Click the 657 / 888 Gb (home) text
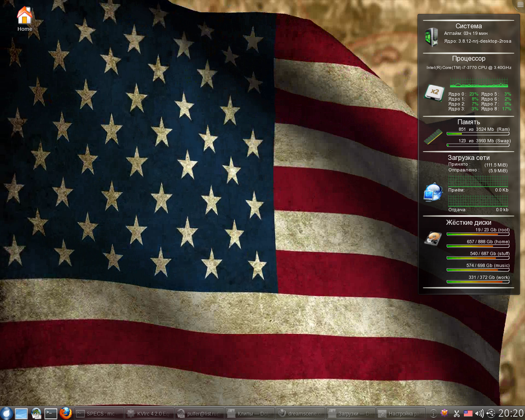 pyautogui.click(x=488, y=242)
